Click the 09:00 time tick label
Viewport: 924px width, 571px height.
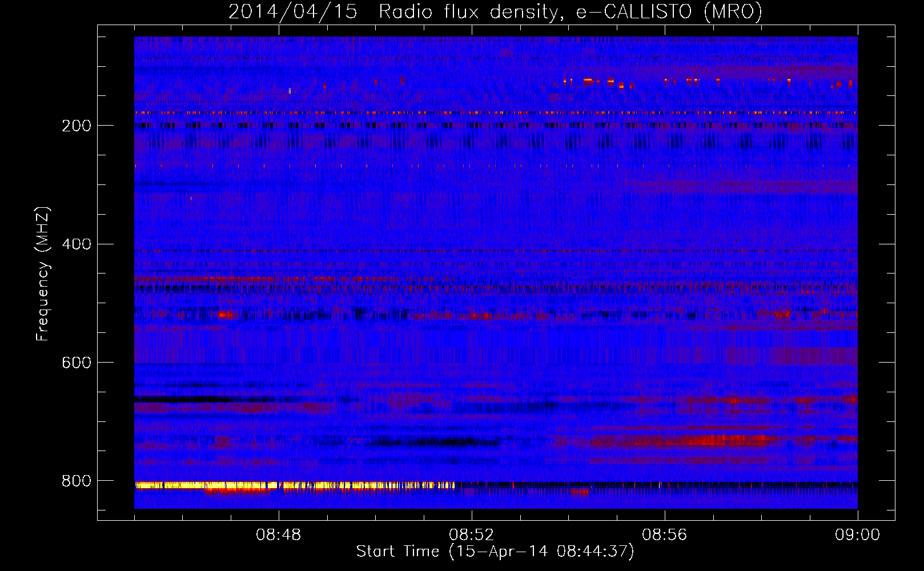pos(857,535)
